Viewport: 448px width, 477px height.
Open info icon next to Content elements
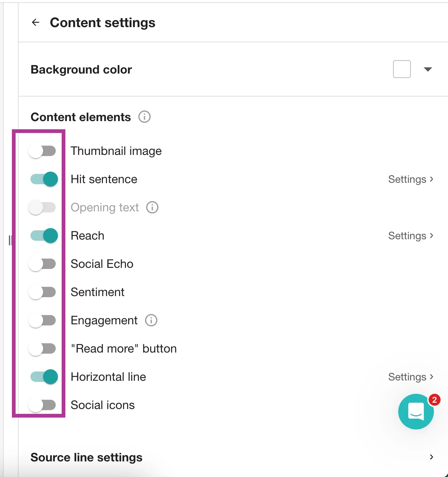click(x=145, y=117)
